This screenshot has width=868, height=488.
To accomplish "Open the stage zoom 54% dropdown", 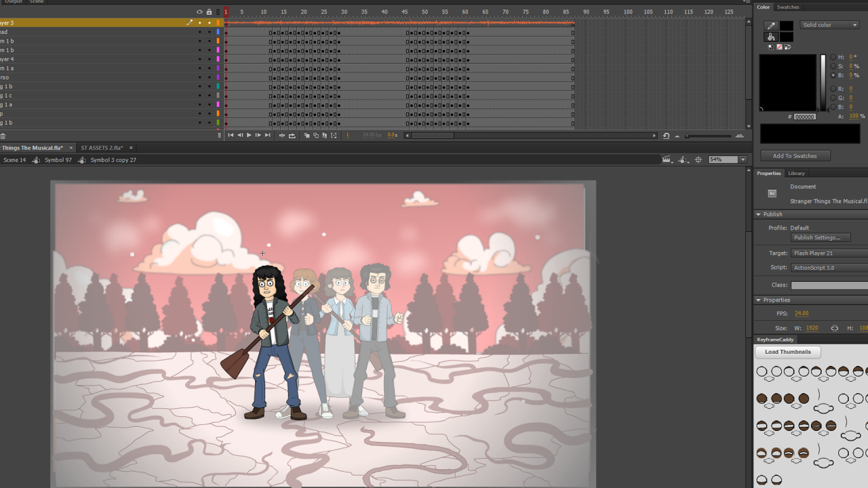I will coord(743,160).
